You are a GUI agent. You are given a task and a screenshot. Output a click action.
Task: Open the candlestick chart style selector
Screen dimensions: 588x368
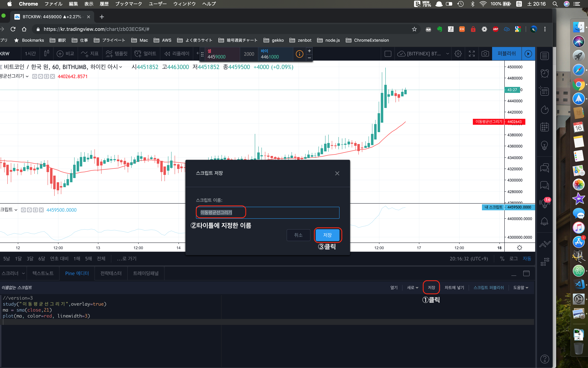[x=47, y=53]
